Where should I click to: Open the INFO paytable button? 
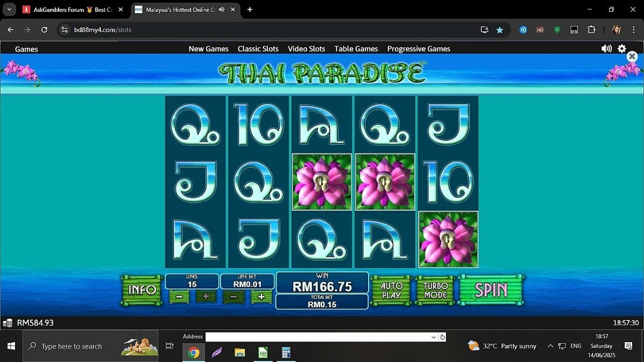[142, 290]
